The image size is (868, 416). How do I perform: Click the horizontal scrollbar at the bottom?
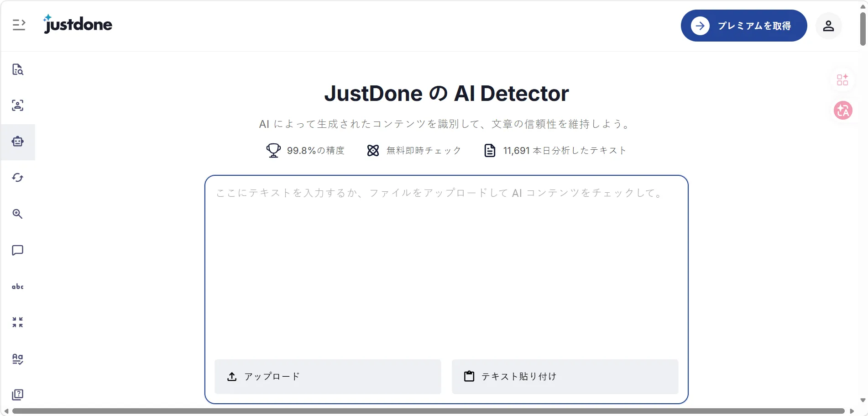(x=428, y=411)
